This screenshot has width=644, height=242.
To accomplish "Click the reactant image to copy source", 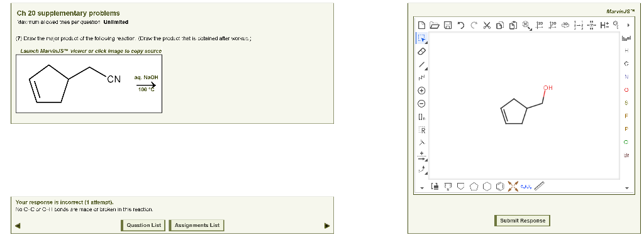I will pyautogui.click(x=89, y=84).
